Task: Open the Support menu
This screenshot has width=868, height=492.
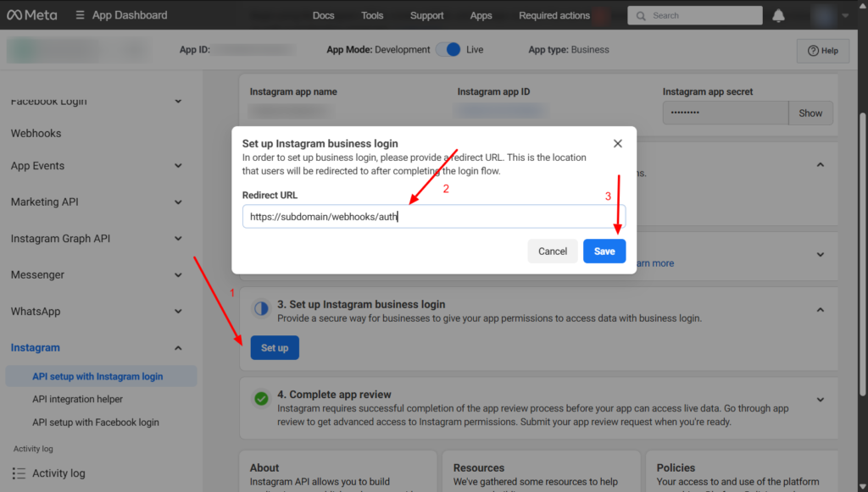Action: pos(427,15)
